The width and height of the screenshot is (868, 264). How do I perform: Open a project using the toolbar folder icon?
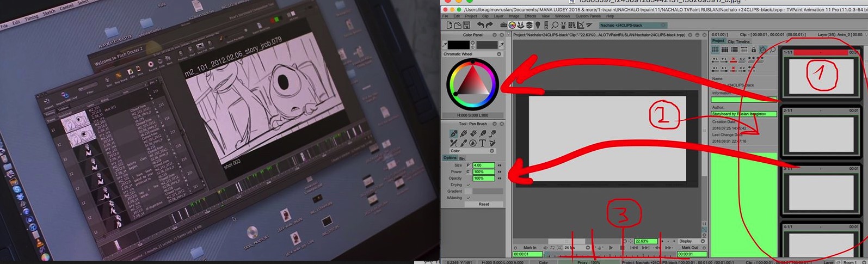458,25
